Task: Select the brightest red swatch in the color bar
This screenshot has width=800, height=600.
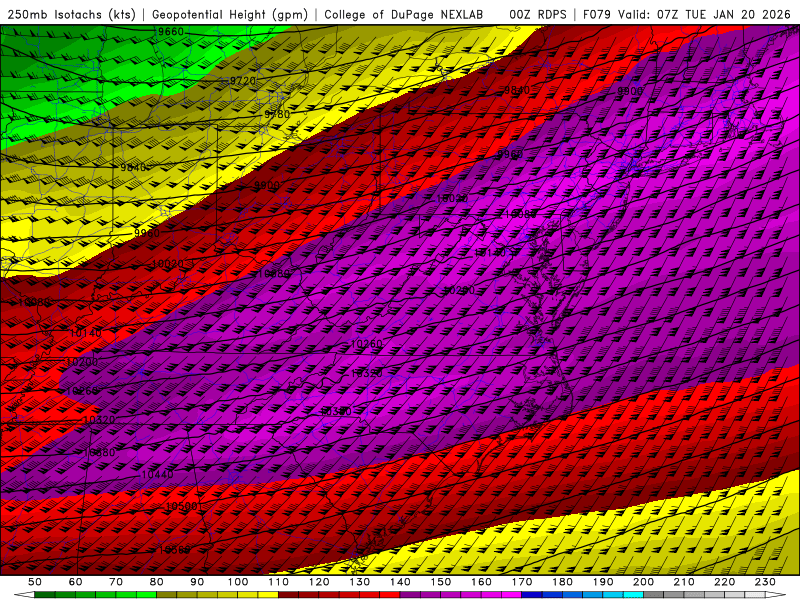Action: [390, 594]
